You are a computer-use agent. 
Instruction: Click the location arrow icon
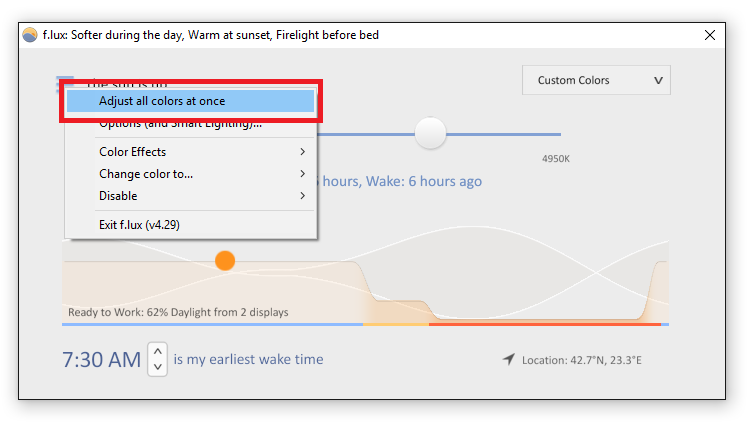coord(509,359)
